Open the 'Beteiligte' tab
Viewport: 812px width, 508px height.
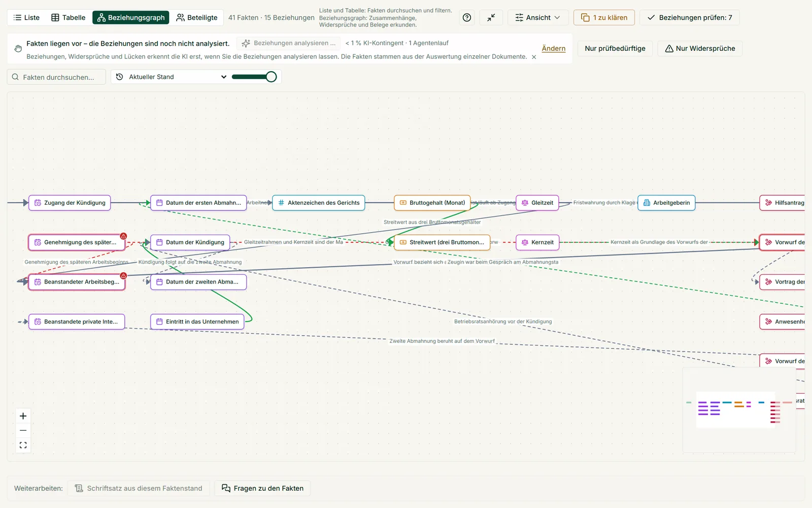[x=197, y=18]
